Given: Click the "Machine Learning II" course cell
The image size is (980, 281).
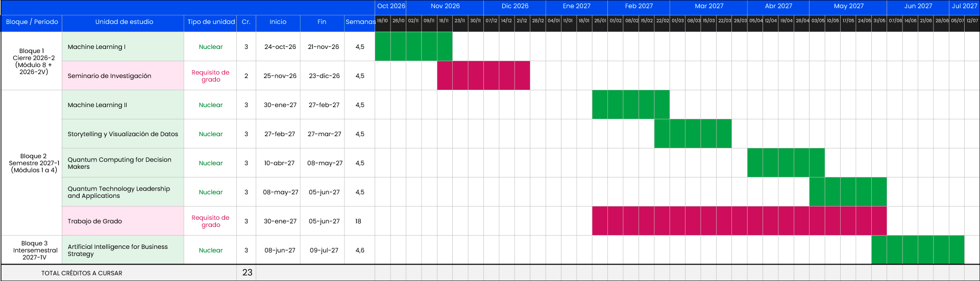Looking at the screenshot, I should pyautogui.click(x=123, y=105).
